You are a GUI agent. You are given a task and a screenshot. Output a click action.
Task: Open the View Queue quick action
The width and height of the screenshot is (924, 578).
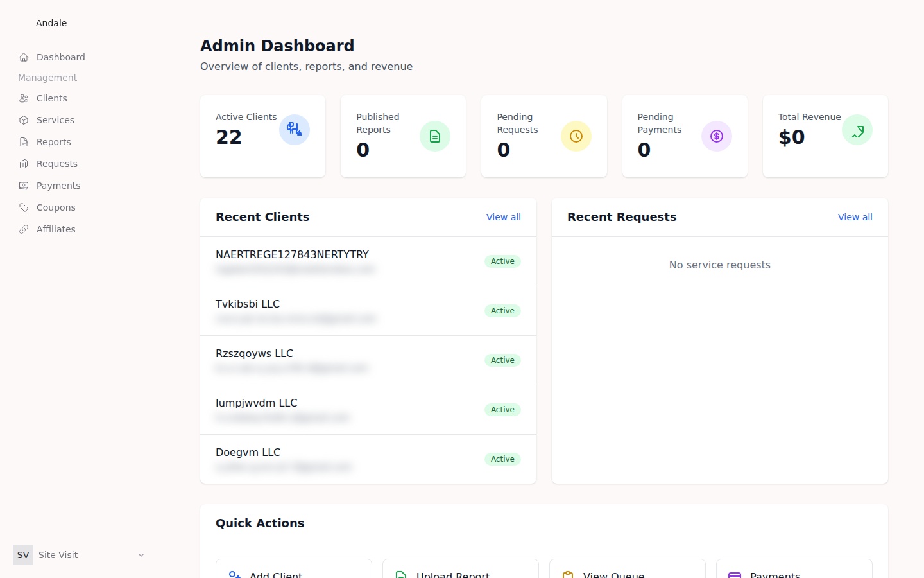pos(628,569)
